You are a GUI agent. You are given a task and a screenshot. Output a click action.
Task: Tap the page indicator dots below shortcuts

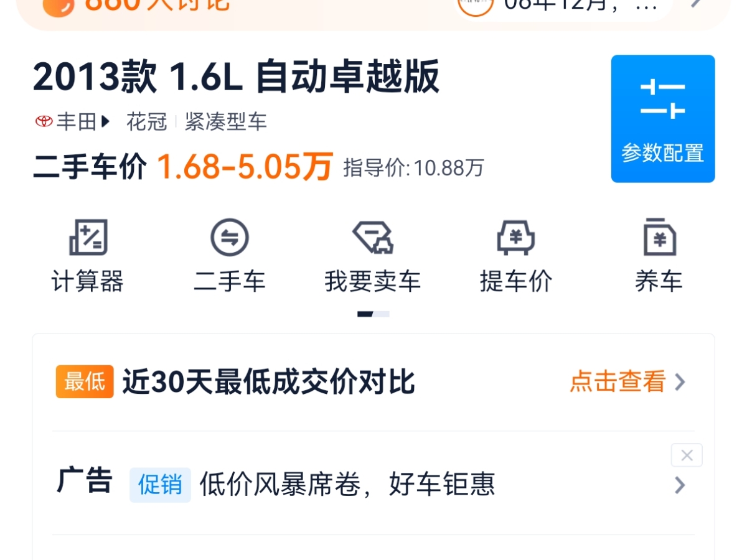pyautogui.click(x=374, y=314)
